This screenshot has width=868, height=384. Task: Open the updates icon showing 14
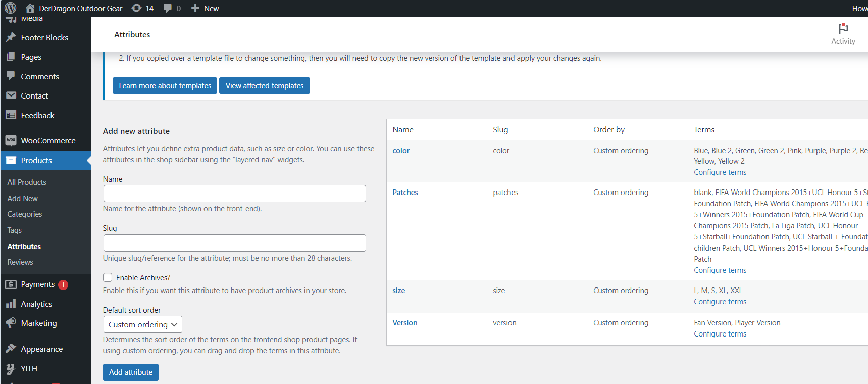tap(137, 8)
